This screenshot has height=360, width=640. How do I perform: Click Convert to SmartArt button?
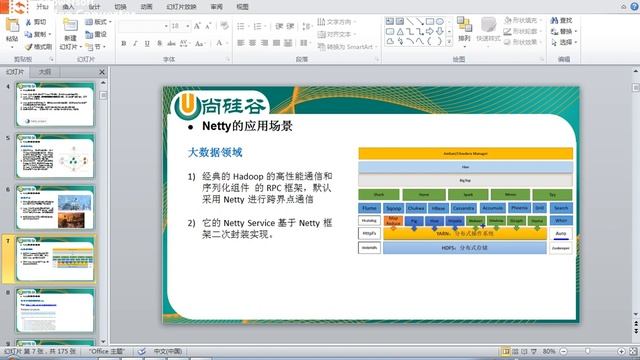[347, 47]
